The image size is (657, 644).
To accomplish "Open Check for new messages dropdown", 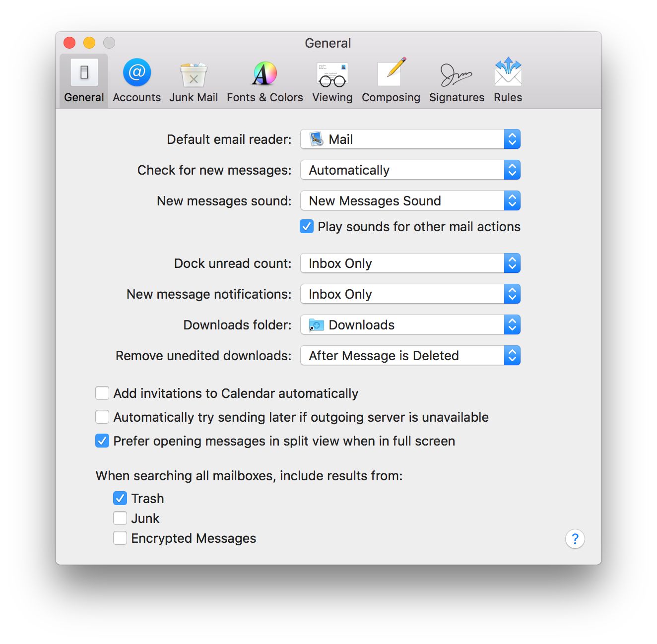I will (410, 170).
